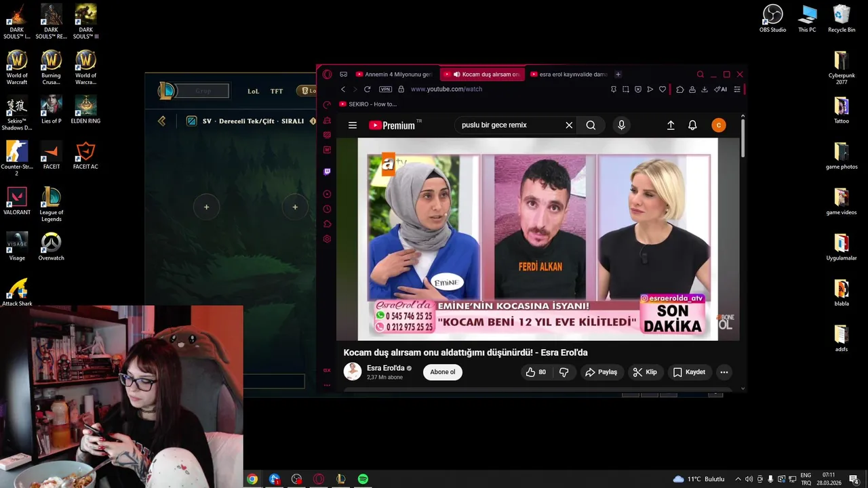Open the extensions cube icon

pyautogui.click(x=680, y=89)
